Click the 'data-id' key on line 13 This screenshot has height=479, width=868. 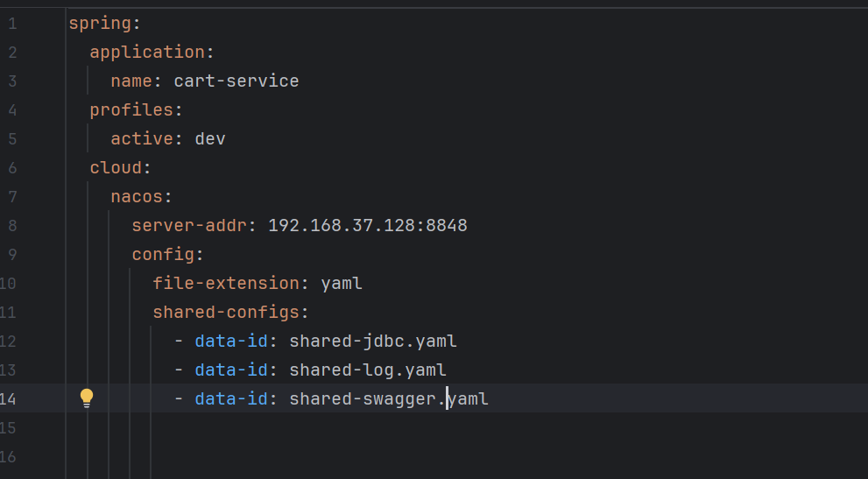point(231,370)
